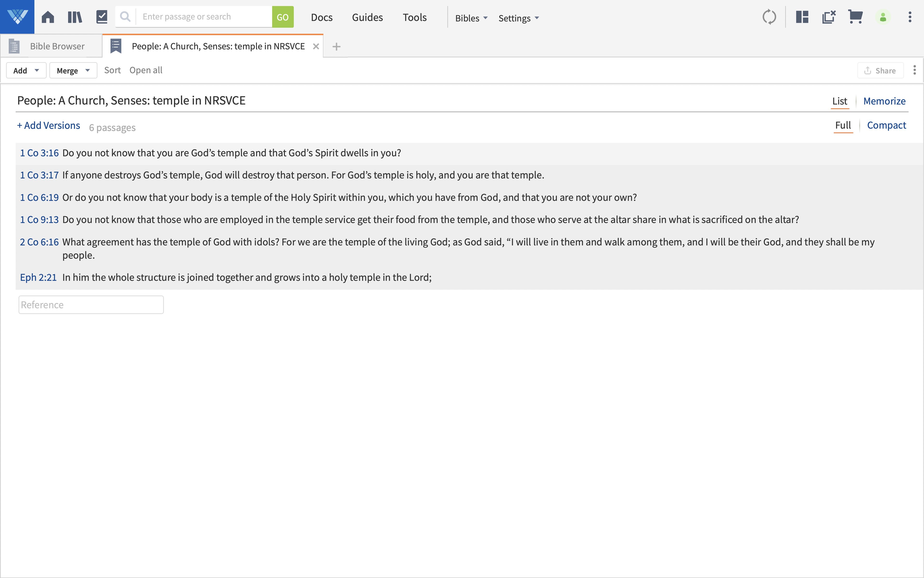Click the passage list title heading
The image size is (924, 578).
[131, 100]
